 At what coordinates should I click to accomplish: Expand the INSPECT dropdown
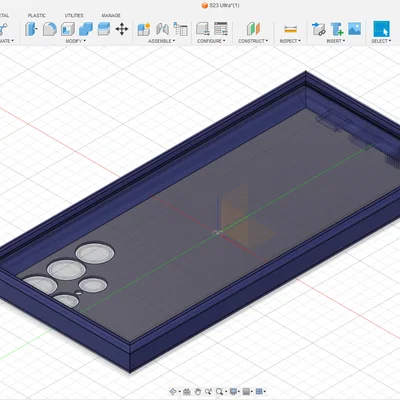(290, 41)
